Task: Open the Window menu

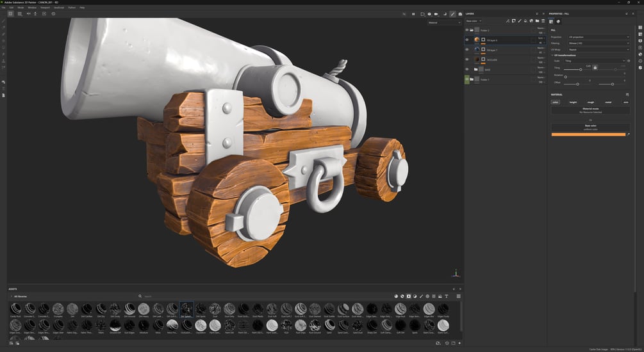Action: (32, 8)
